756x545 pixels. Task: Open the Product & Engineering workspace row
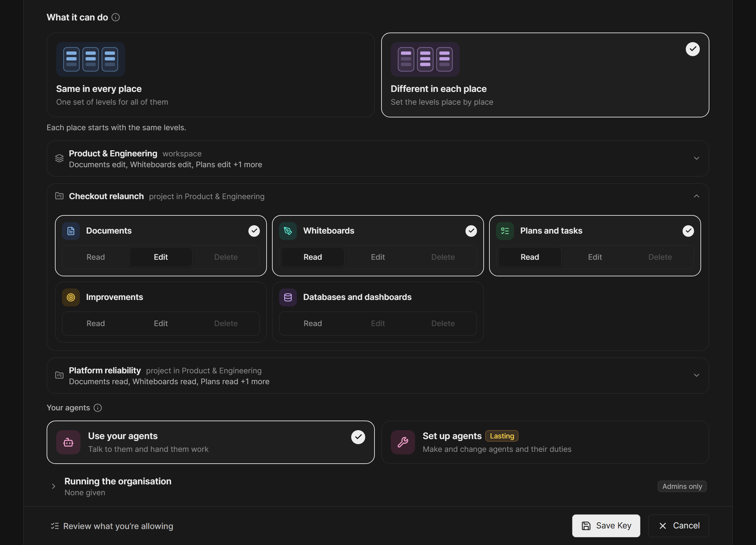point(378,159)
